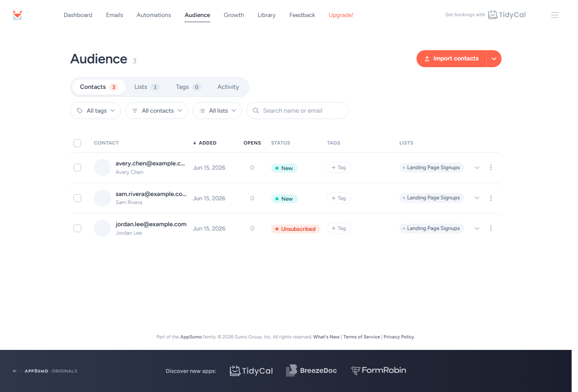Expand the sam.rivera contact row chevron

477,198
